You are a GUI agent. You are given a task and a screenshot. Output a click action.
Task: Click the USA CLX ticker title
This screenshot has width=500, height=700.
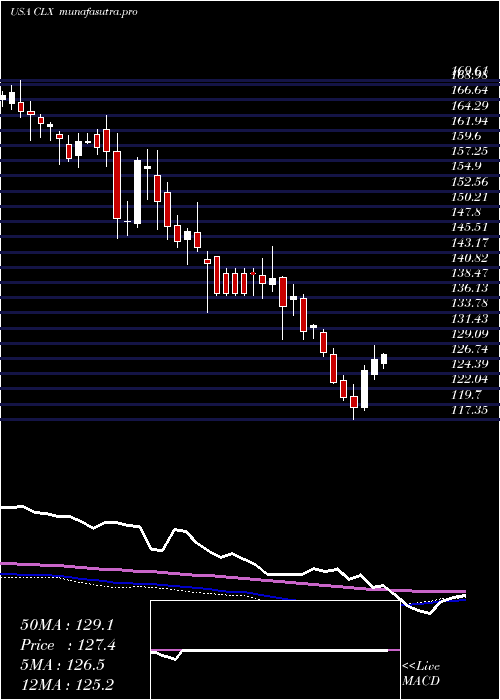pos(32,12)
